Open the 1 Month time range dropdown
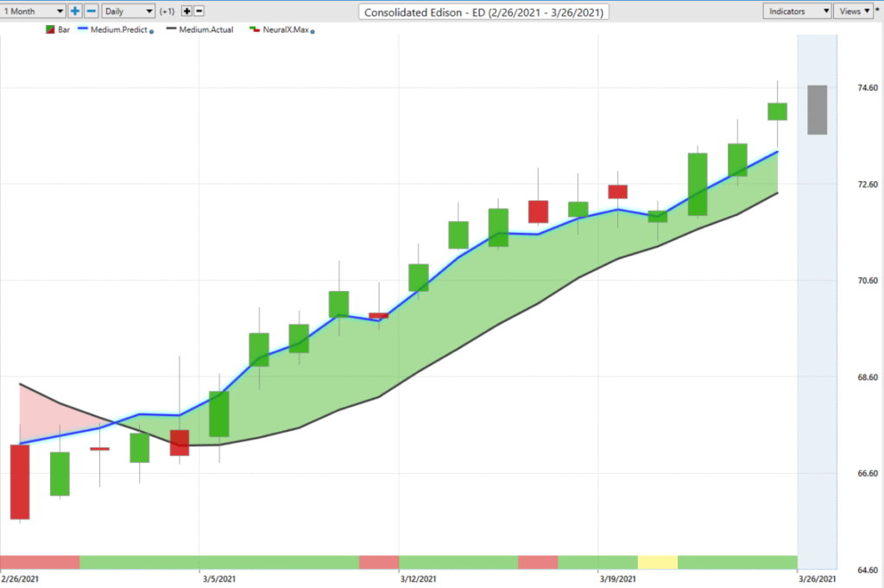 click(34, 10)
